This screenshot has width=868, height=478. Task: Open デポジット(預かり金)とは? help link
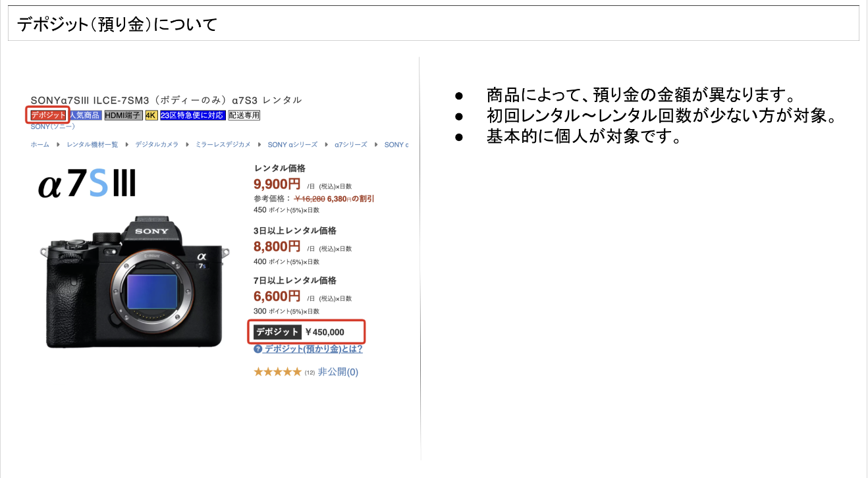point(313,349)
